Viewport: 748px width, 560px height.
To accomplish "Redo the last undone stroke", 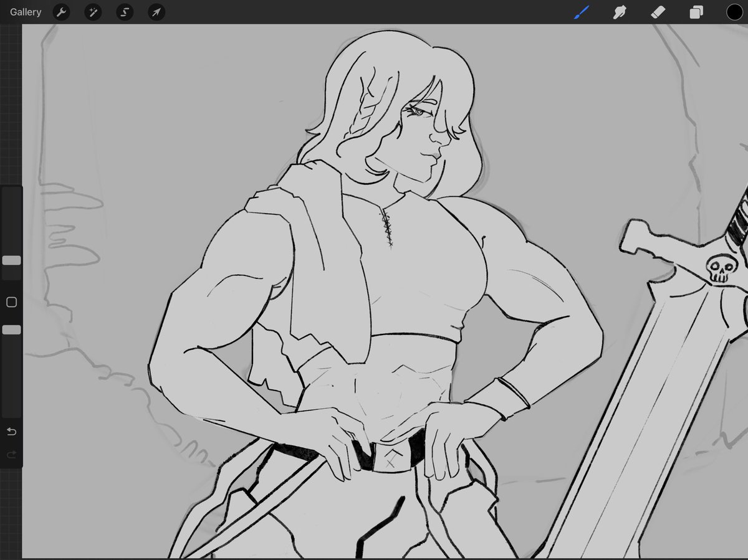I will click(11, 455).
